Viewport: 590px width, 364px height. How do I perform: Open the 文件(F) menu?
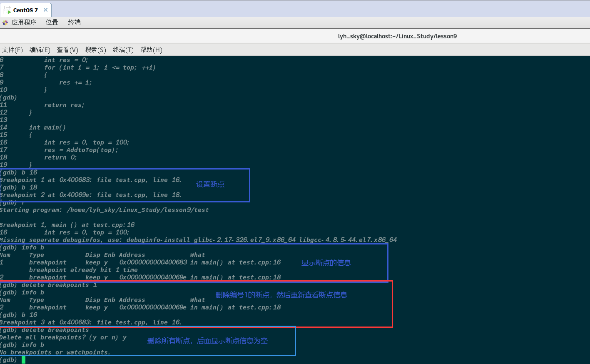[x=12, y=50]
